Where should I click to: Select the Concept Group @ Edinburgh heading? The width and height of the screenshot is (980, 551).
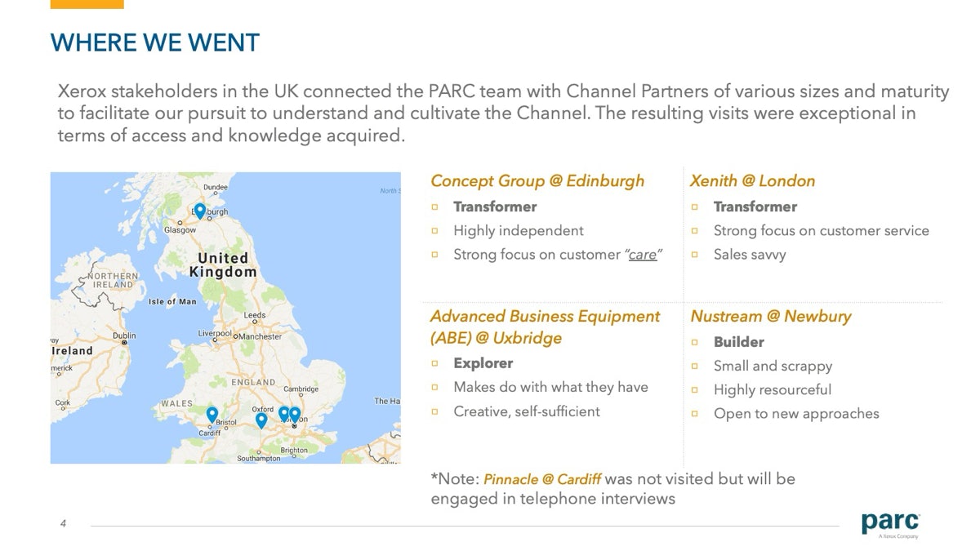point(537,181)
